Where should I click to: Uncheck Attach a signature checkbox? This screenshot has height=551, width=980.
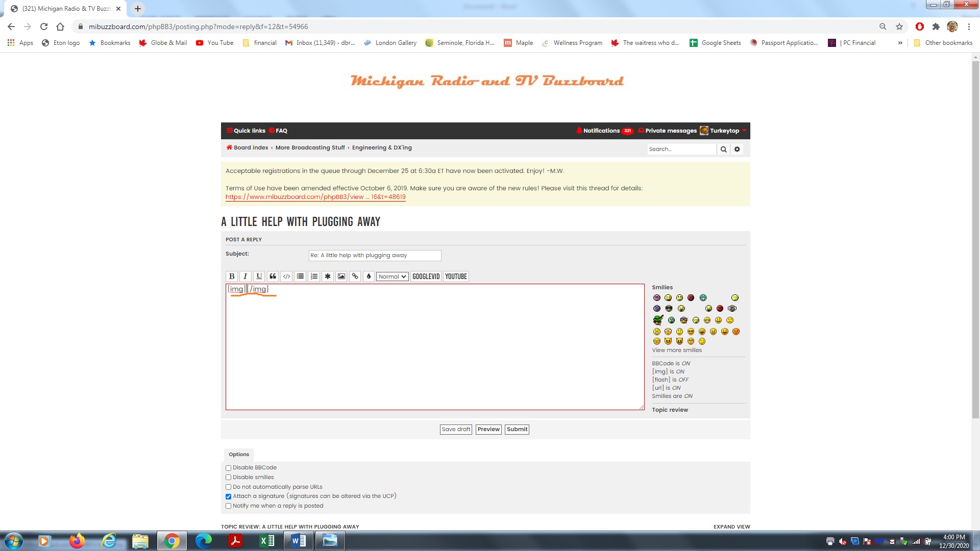coord(229,496)
